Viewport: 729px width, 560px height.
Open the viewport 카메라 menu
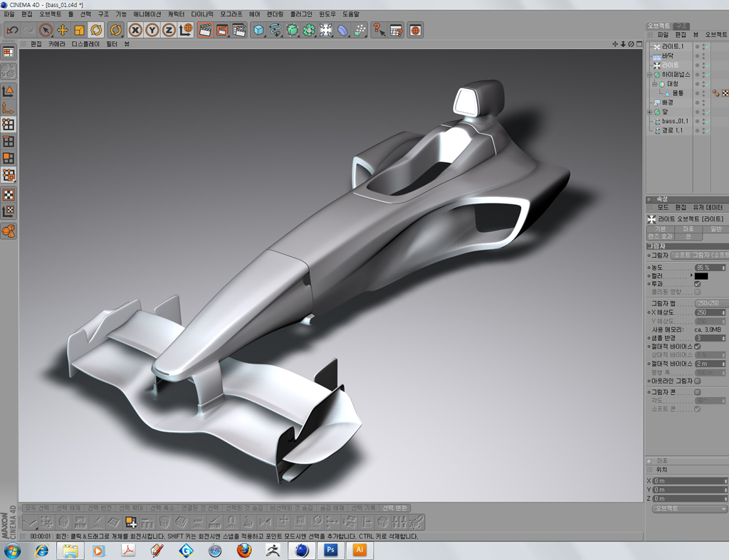click(57, 44)
